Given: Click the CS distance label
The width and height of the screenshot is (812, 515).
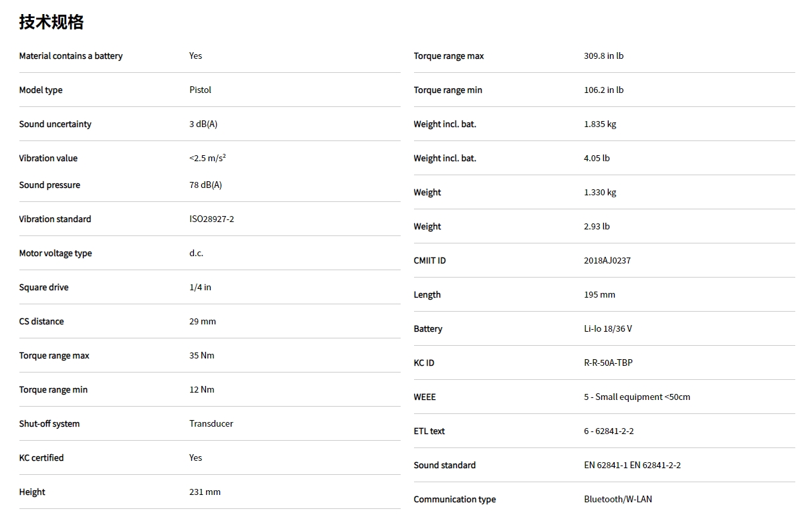Looking at the screenshot, I should [41, 322].
